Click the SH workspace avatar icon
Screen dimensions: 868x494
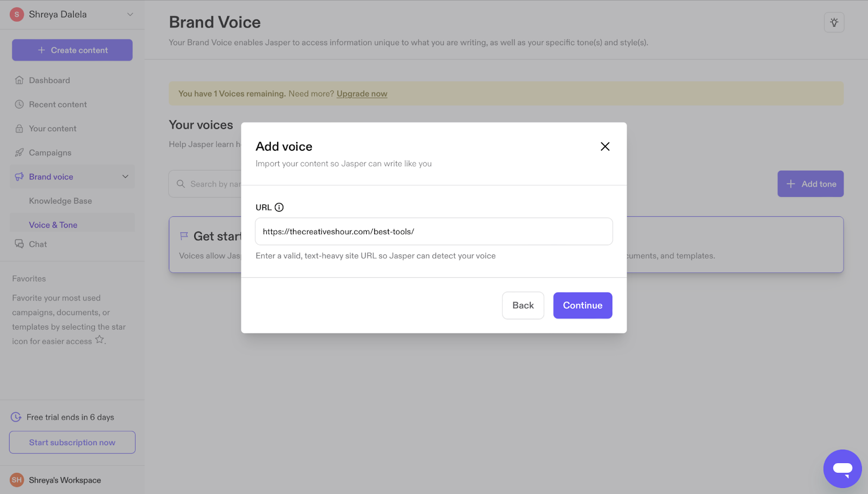pyautogui.click(x=17, y=480)
